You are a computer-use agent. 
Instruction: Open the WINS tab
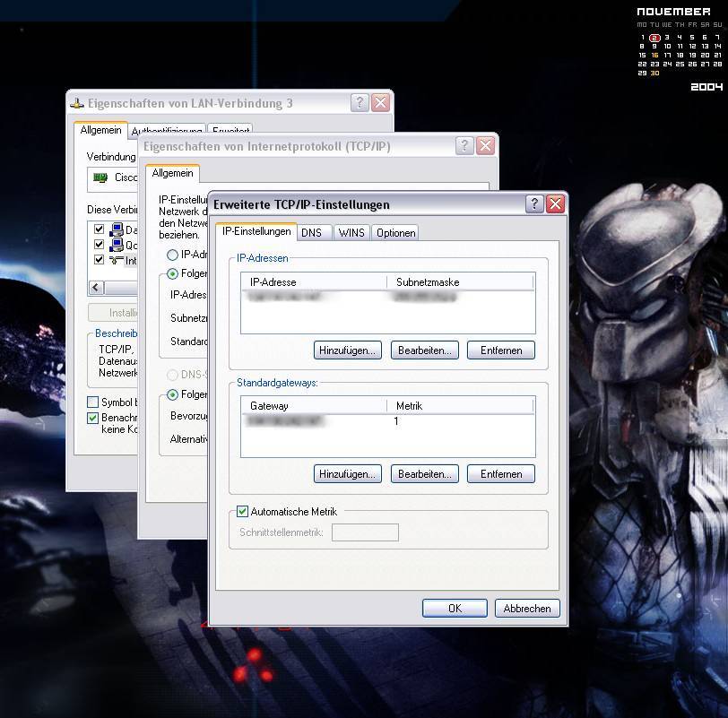351,232
